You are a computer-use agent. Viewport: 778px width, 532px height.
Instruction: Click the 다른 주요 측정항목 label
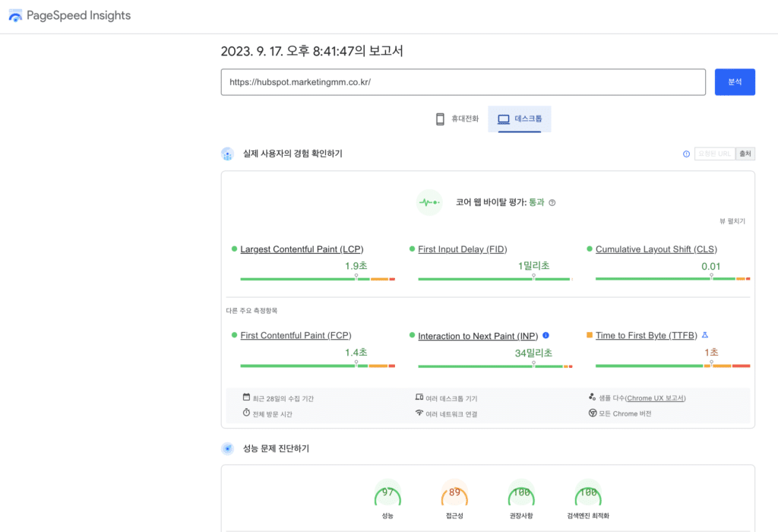click(251, 311)
